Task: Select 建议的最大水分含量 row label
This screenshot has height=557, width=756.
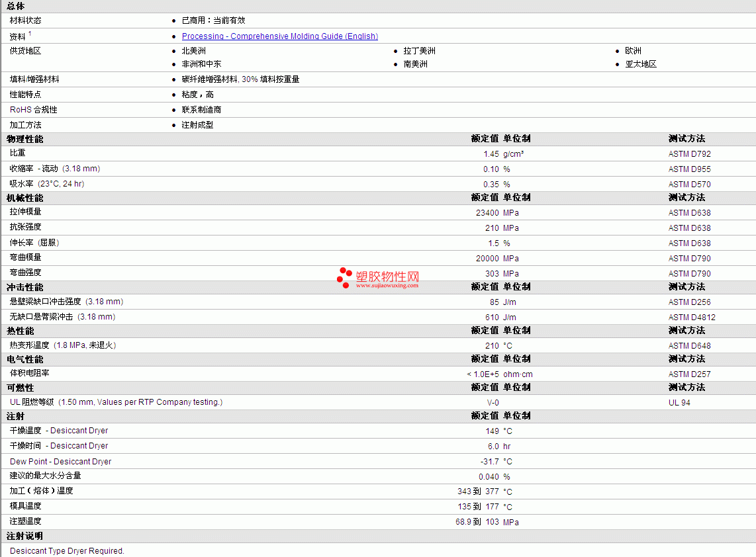Action: tap(45, 476)
